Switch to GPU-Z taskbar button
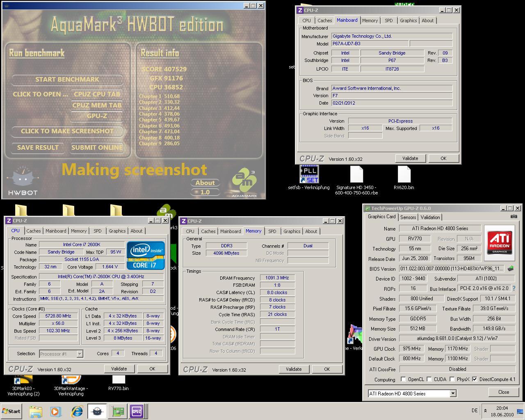 pos(118,411)
